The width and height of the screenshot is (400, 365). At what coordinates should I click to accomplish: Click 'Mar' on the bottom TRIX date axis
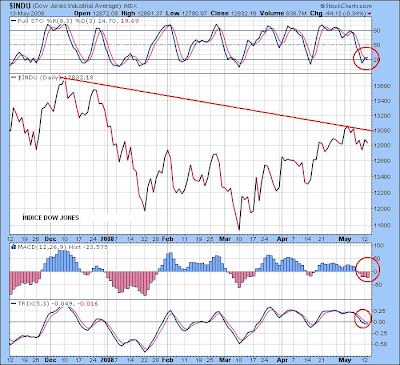[x=225, y=360]
